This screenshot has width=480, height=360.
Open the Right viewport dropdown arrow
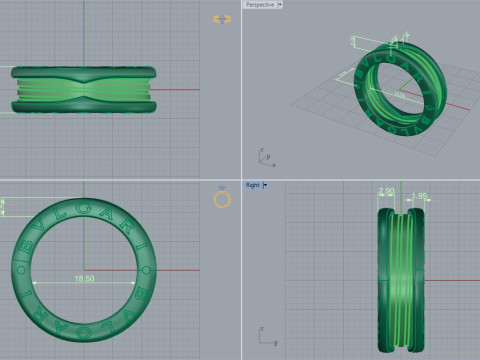tap(265, 185)
